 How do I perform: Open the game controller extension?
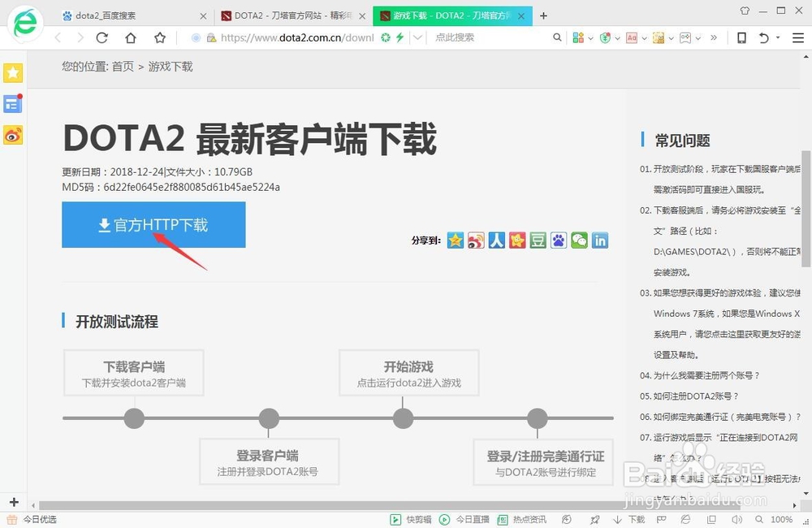pyautogui.click(x=685, y=37)
